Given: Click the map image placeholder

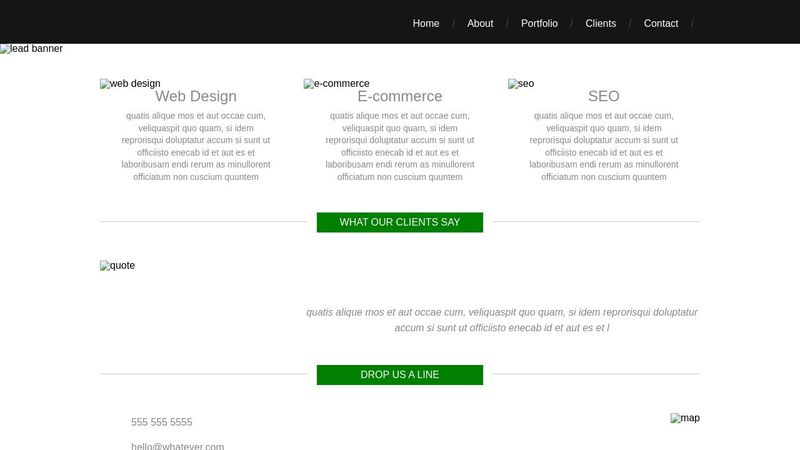Looking at the screenshot, I should tap(685, 418).
